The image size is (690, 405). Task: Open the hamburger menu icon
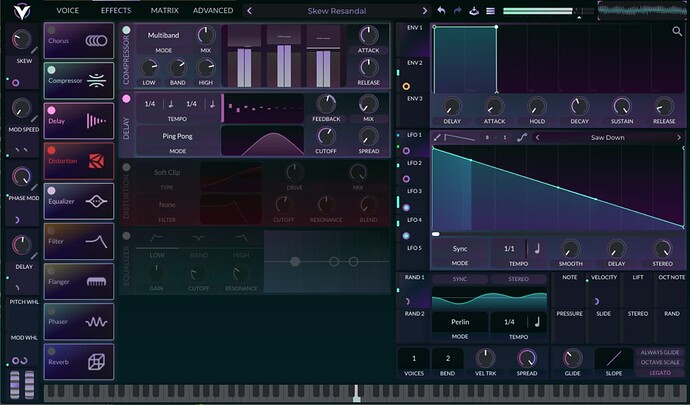489,11
